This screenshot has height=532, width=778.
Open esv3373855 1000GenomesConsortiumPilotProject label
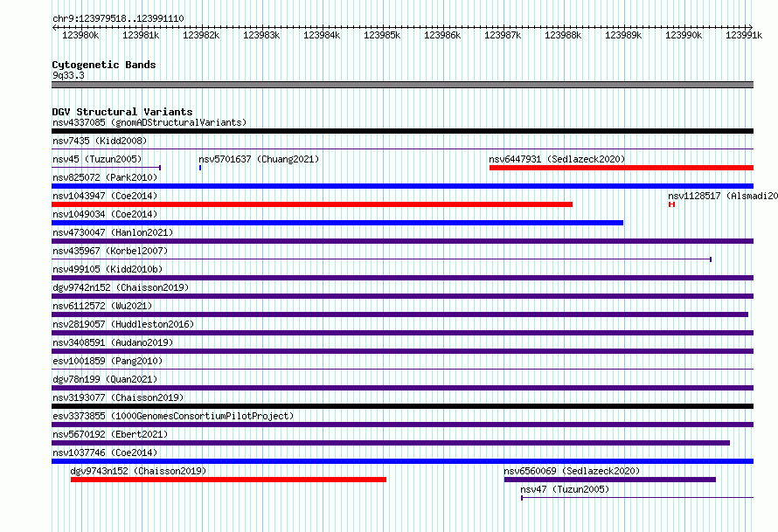tap(173, 416)
